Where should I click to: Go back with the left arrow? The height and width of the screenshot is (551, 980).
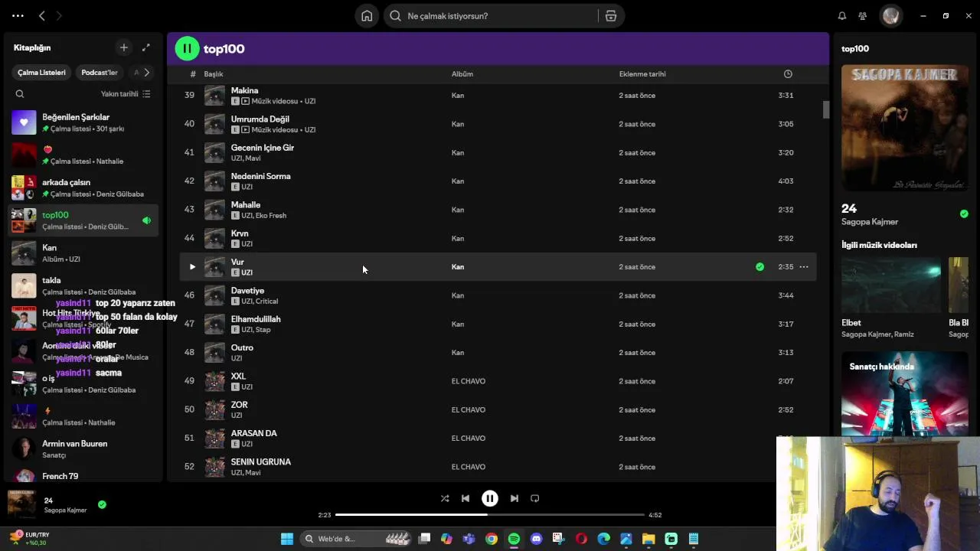coord(42,15)
